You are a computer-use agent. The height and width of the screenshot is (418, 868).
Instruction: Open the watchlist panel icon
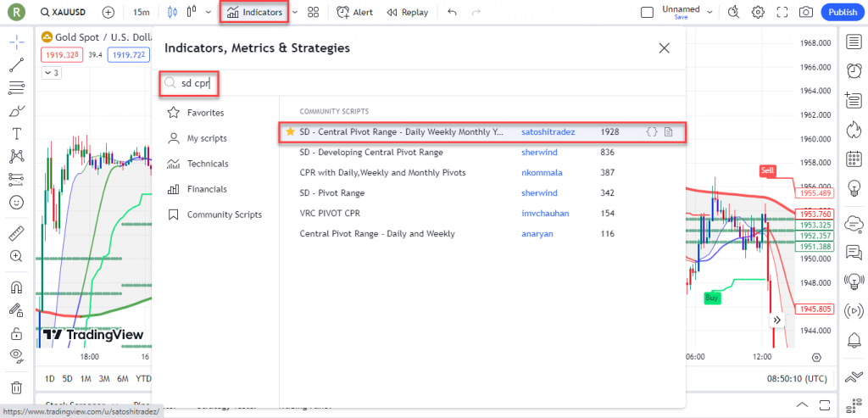pyautogui.click(x=854, y=42)
